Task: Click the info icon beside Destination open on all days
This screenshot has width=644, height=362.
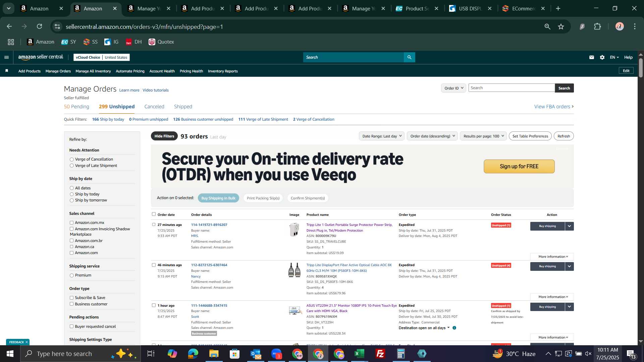Action: point(454,328)
